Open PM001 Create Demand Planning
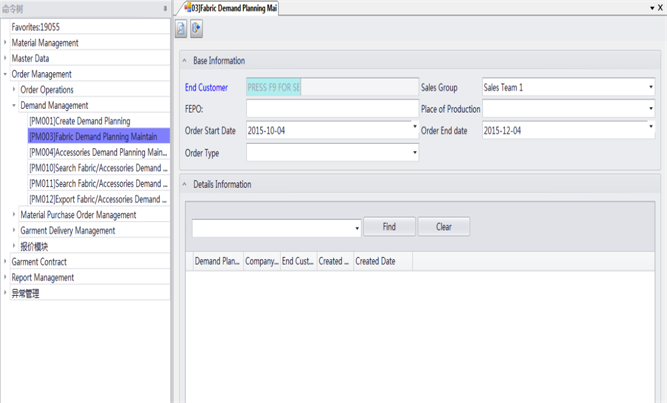The height and width of the screenshot is (403, 667). (80, 121)
